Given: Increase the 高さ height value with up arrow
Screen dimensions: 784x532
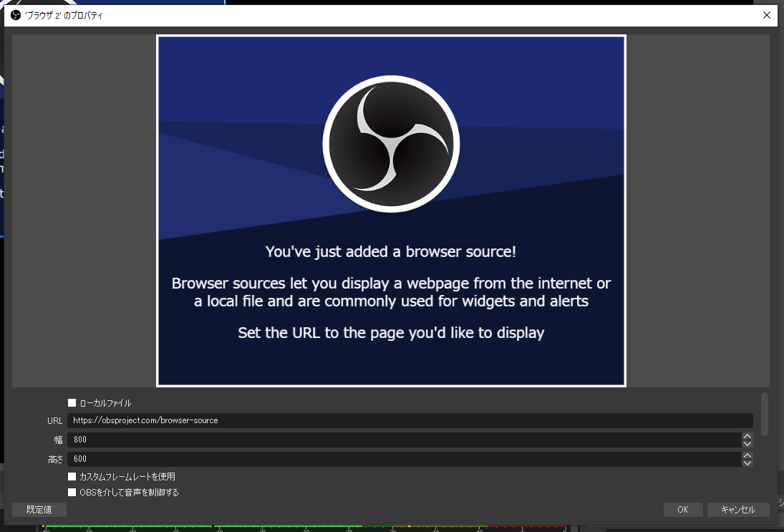Looking at the screenshot, I should (747, 455).
